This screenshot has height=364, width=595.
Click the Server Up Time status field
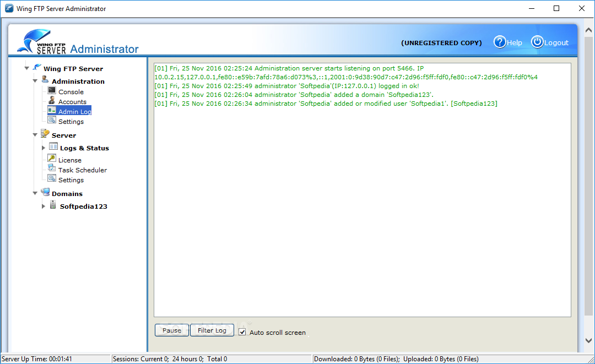56,358
